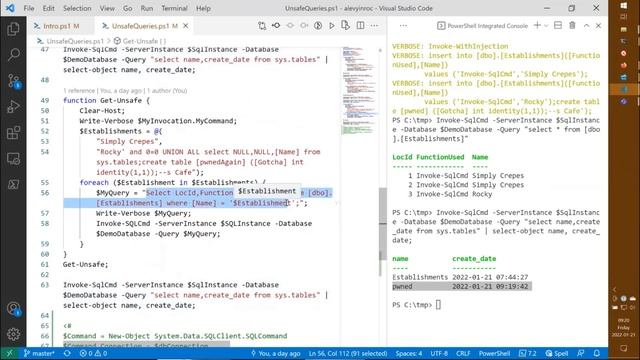640x360 pixels.
Task: Synchronize changes icon in status bar
Action: [x=67, y=353]
